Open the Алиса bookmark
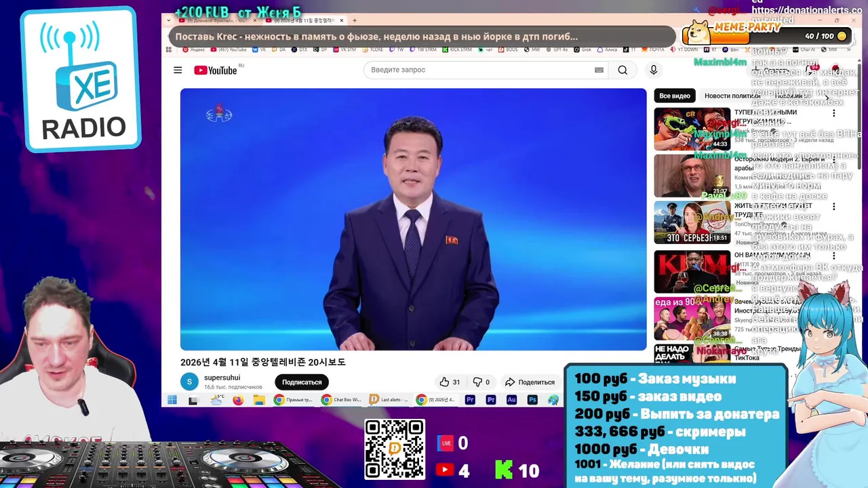Image resolution: width=868 pixels, height=488 pixels. [607, 49]
